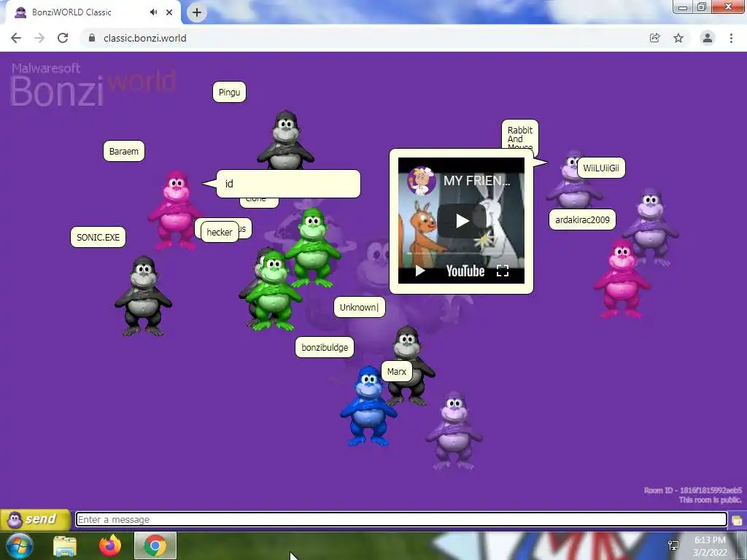Click the Room ID text
The width and height of the screenshot is (747, 560).
(x=693, y=490)
